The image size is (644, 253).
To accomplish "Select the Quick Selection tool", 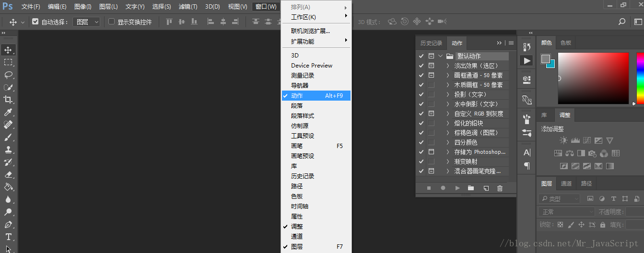I will [8, 87].
